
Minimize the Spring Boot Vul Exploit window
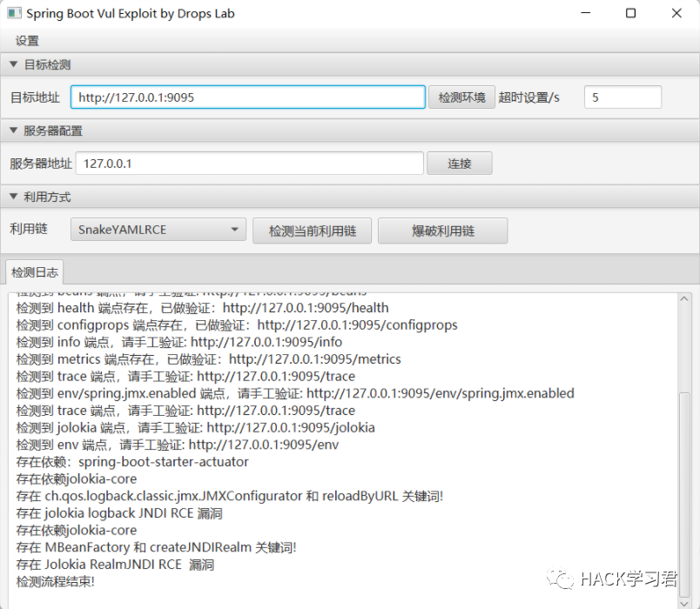click(x=586, y=13)
